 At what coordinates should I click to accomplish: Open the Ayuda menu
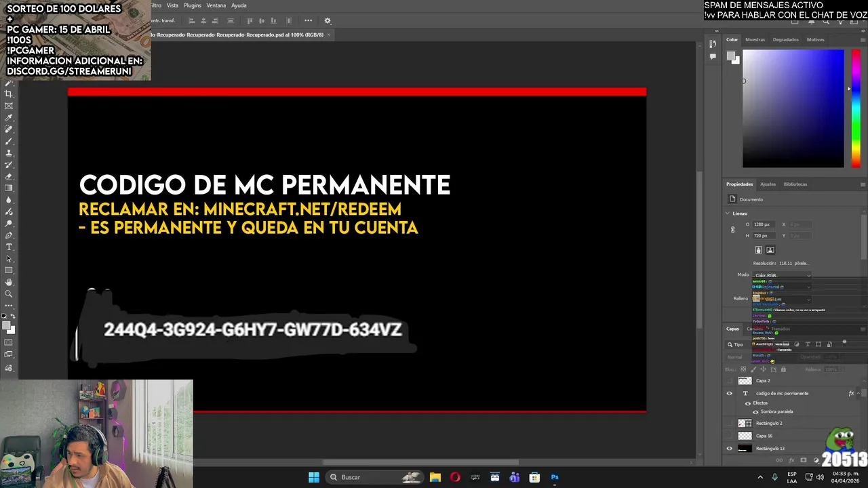[239, 5]
